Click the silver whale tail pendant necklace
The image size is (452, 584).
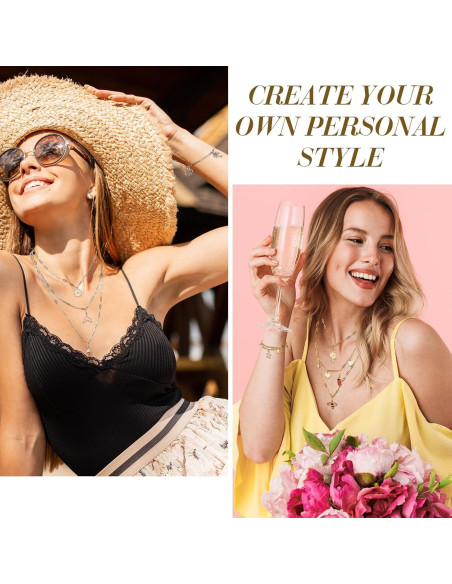[x=87, y=318]
